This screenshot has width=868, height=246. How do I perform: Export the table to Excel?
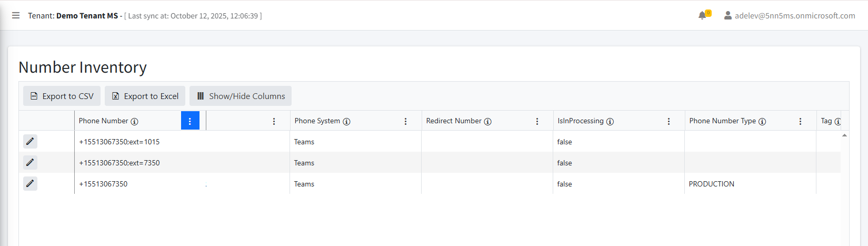145,96
